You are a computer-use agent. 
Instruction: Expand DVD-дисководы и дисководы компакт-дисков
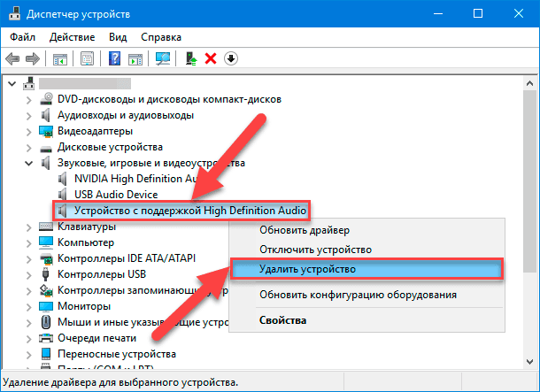[29, 100]
